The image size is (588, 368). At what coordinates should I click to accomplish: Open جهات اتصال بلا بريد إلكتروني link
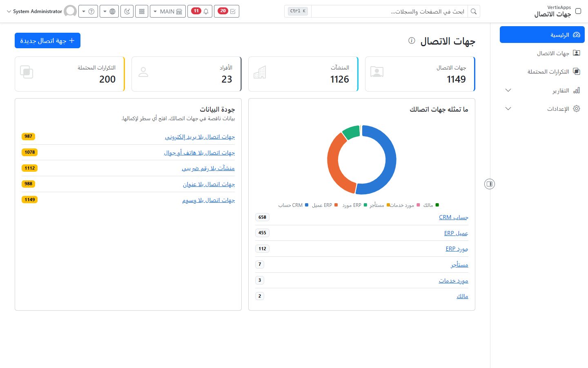click(x=200, y=137)
